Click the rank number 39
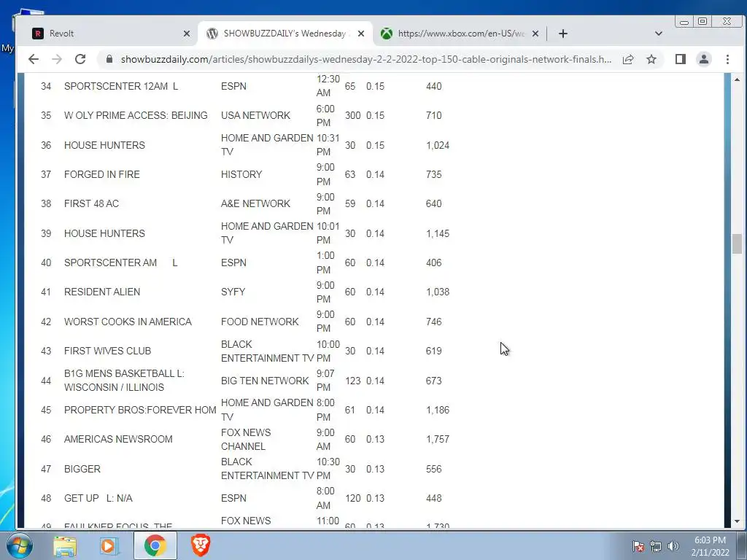The height and width of the screenshot is (560, 747). [x=46, y=233]
